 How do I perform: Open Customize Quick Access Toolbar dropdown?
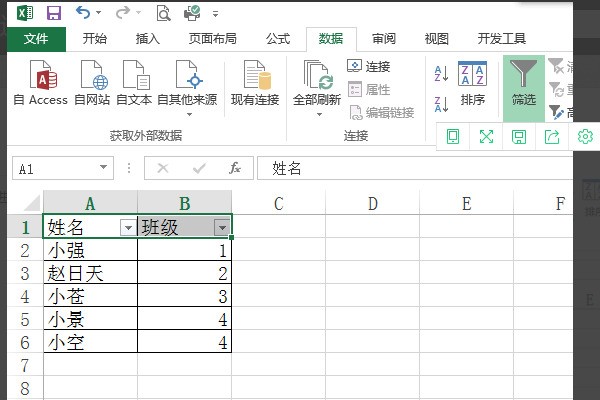(215, 14)
